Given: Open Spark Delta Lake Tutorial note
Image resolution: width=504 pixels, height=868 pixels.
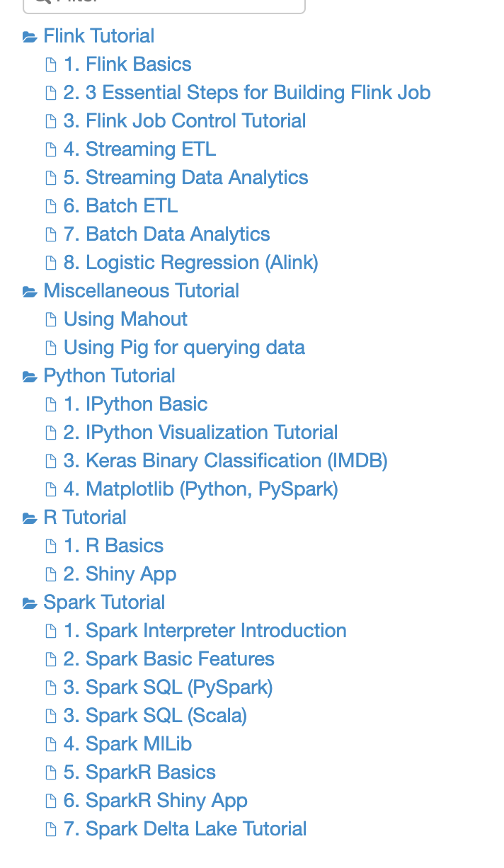Looking at the screenshot, I should point(185,829).
